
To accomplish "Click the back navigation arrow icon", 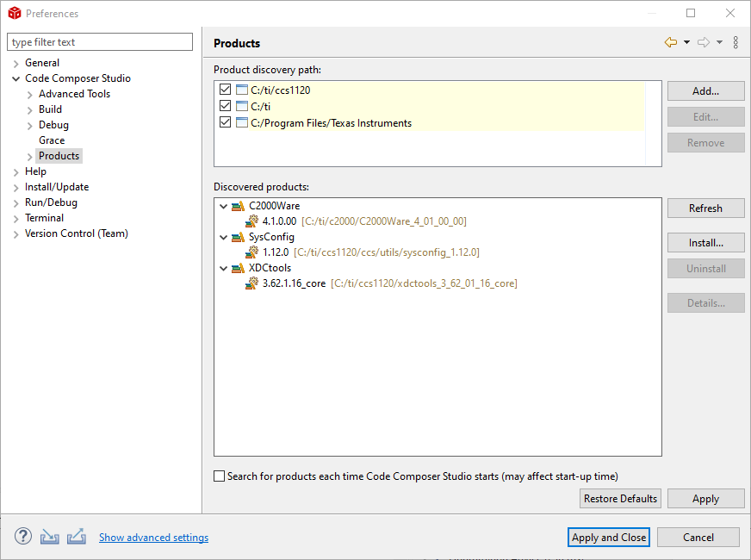I will point(670,42).
